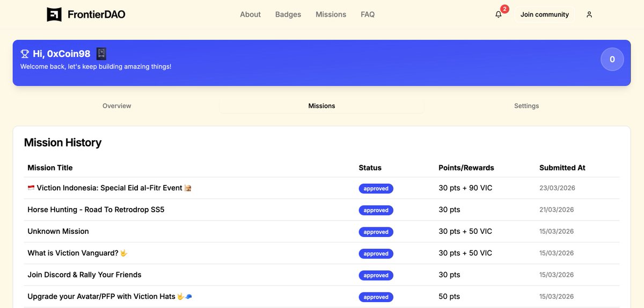Click the welcome back message text
Viewport: 644px width, 308px height.
click(96, 67)
